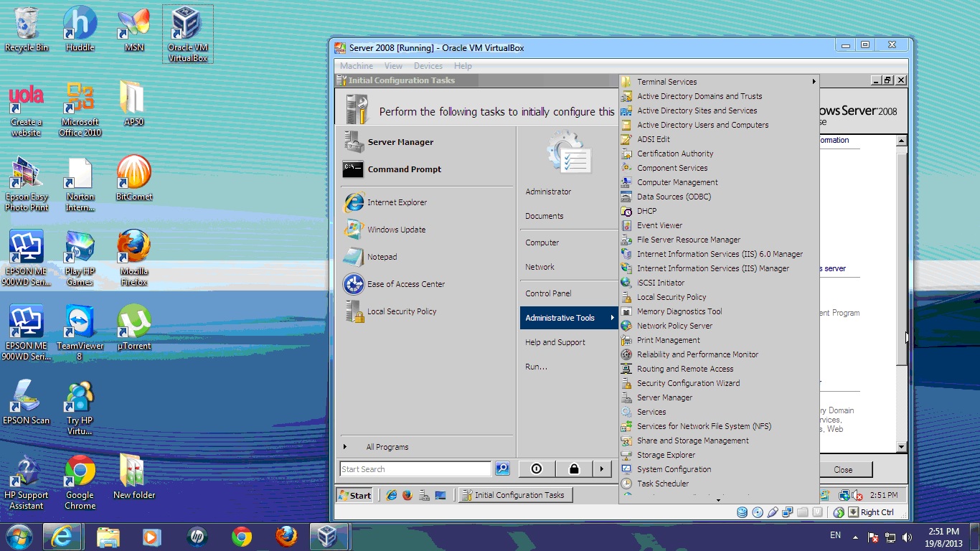This screenshot has height=551, width=980.
Task: Click Close button in Initial Configuration Tasks
Action: (843, 470)
